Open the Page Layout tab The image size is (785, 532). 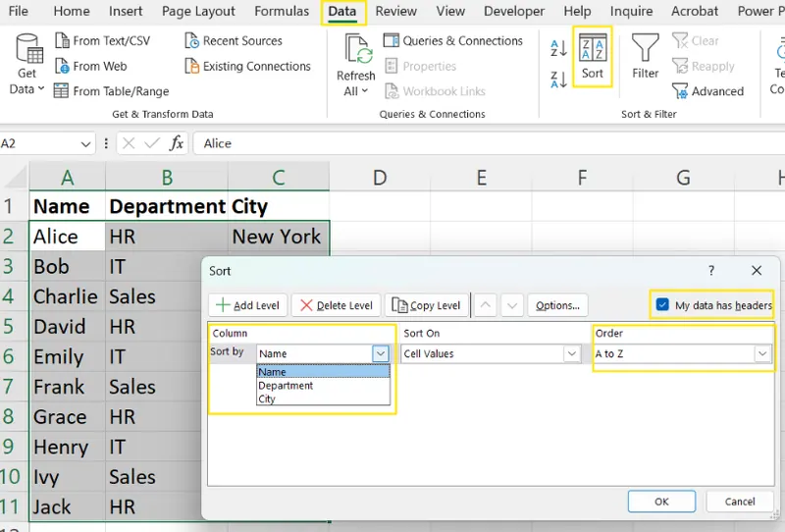click(198, 12)
